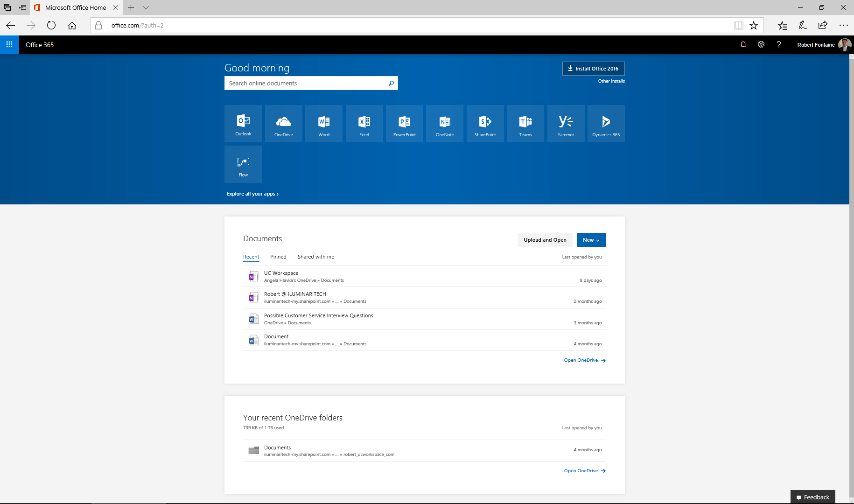
Task: Launch Dynamics 365 tile
Action: click(x=606, y=124)
